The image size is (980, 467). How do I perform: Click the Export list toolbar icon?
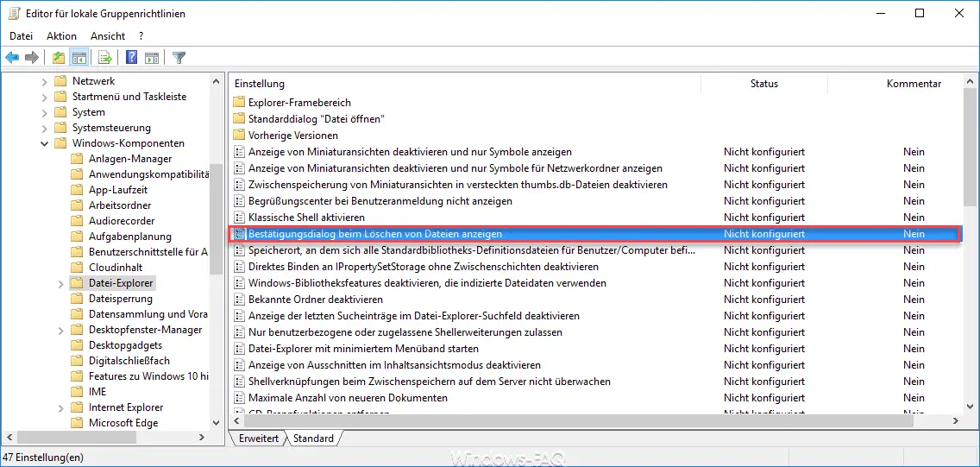(x=105, y=58)
